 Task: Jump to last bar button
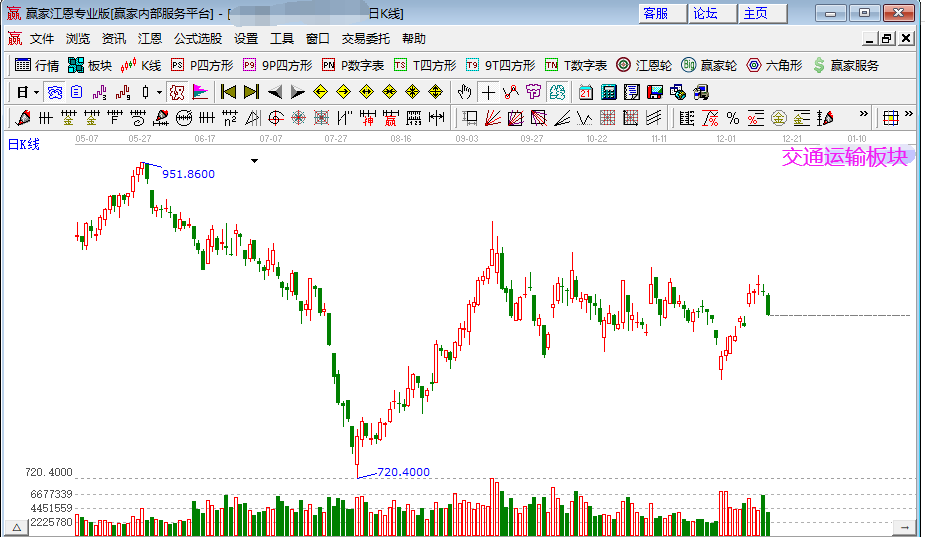pyautogui.click(x=251, y=92)
